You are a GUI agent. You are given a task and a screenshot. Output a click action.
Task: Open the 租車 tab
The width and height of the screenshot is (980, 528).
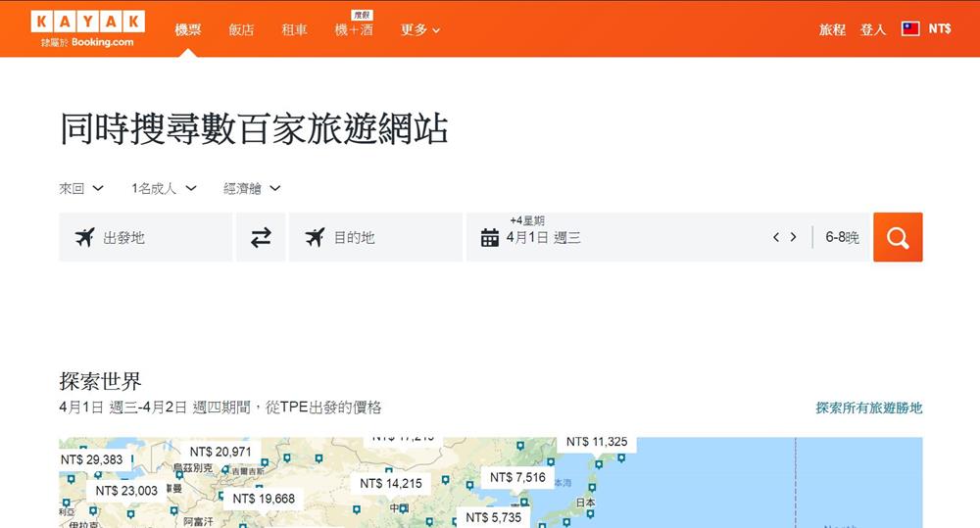coord(294,30)
